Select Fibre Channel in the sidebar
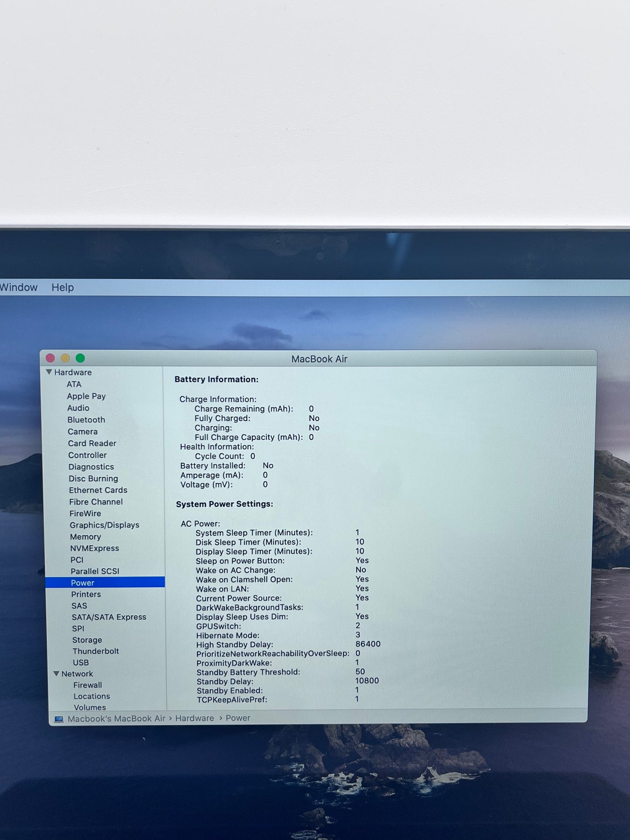The width and height of the screenshot is (630, 840). (x=96, y=502)
